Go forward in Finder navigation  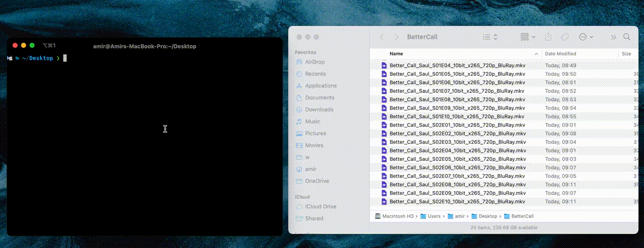click(x=396, y=37)
